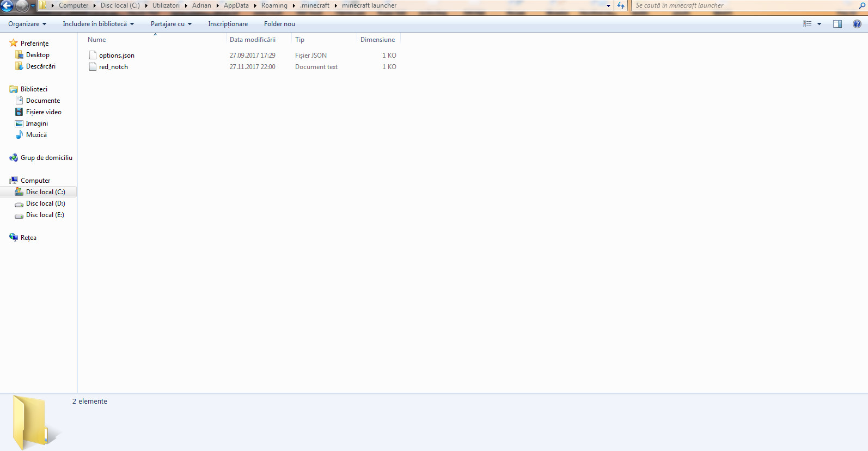This screenshot has width=868, height=451.
Task: Open Help with the question mark icon
Action: pos(857,24)
